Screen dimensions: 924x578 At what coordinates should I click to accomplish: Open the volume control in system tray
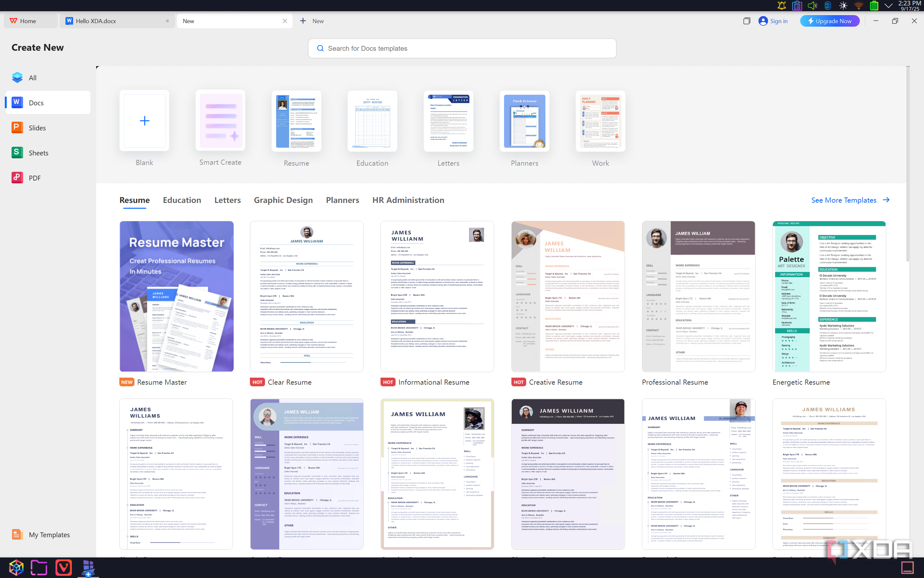pyautogui.click(x=812, y=5)
